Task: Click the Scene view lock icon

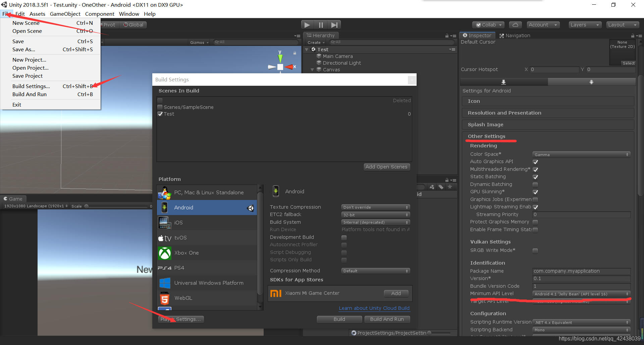Action: (x=295, y=53)
